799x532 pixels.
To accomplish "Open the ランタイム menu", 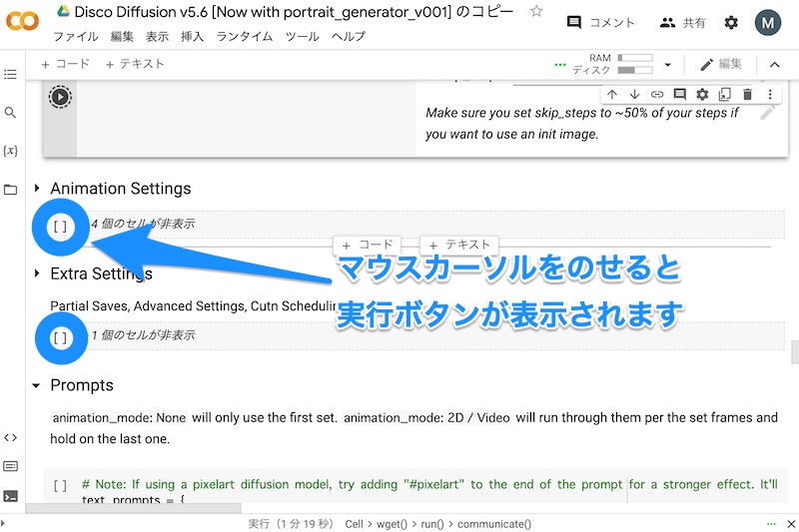I will point(245,37).
